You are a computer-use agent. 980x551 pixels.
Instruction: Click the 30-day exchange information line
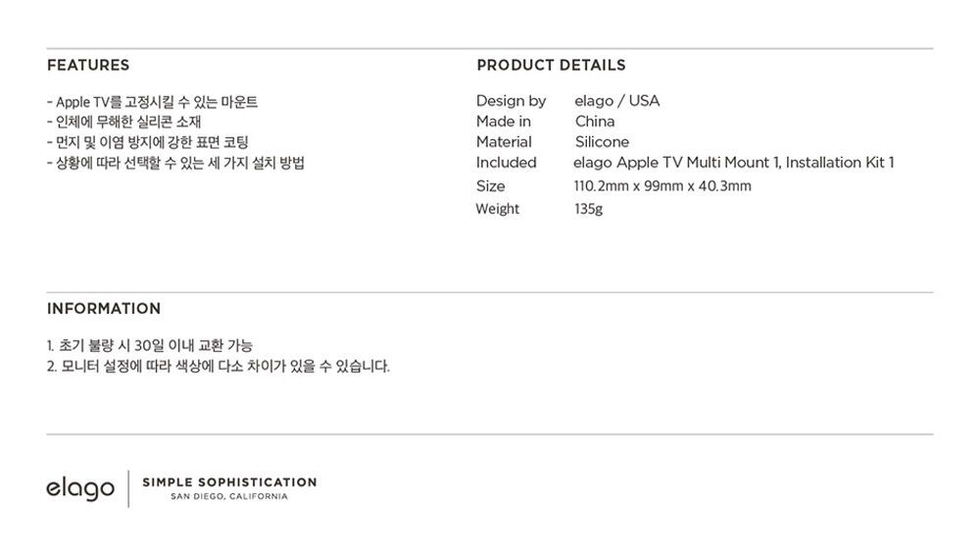149,345
